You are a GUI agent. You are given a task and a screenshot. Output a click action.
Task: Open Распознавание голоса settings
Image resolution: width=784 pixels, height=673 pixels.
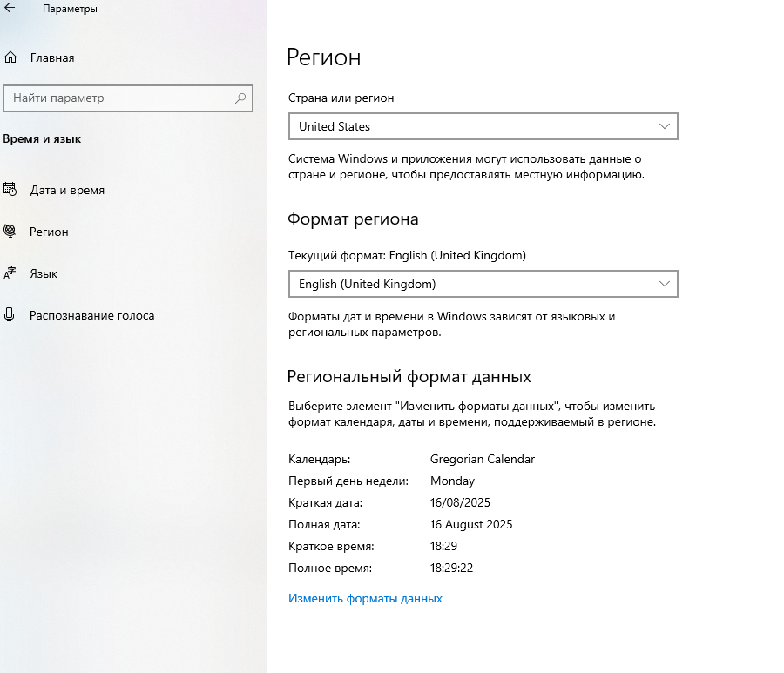[91, 315]
